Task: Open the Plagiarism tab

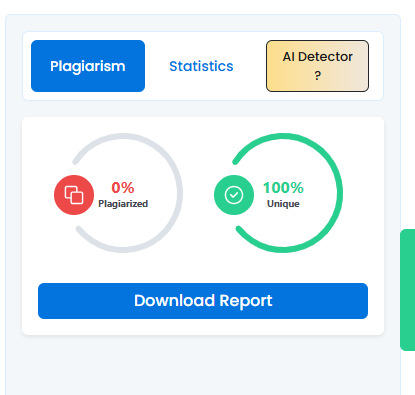Action: click(88, 66)
